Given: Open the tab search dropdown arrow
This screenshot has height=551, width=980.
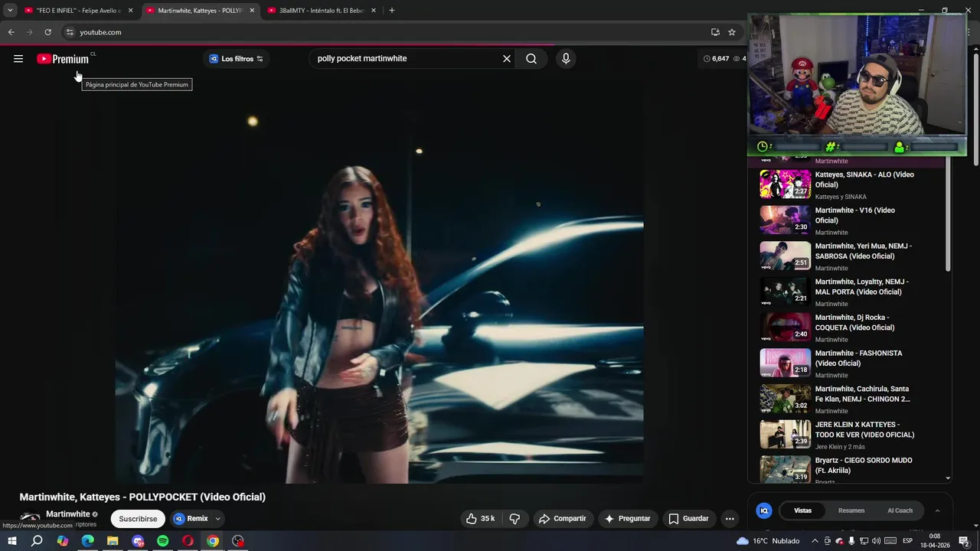Looking at the screenshot, I should pos(10,11).
